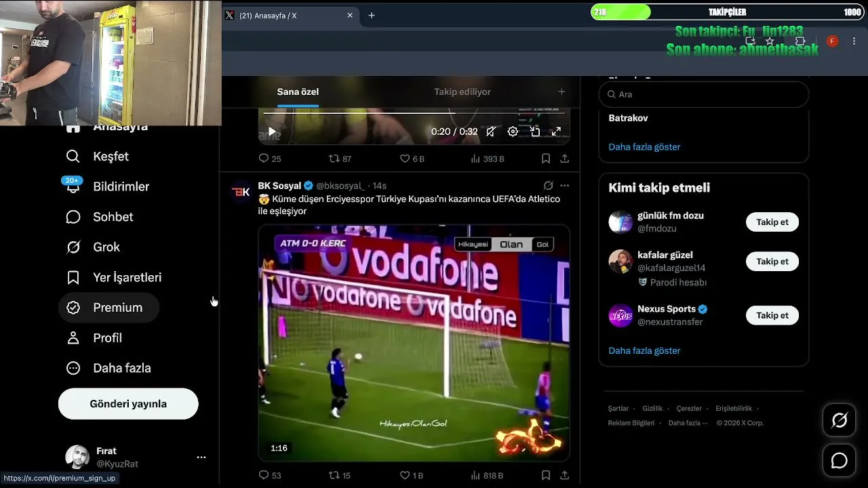Show more under Kimi takip etmeli
This screenshot has width=868, height=488.
(644, 351)
